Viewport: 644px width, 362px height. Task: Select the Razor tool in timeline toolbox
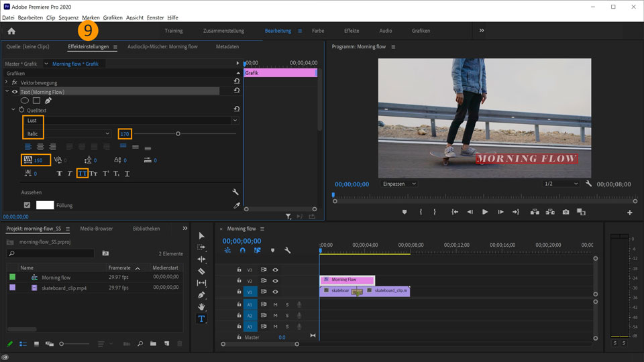click(201, 271)
